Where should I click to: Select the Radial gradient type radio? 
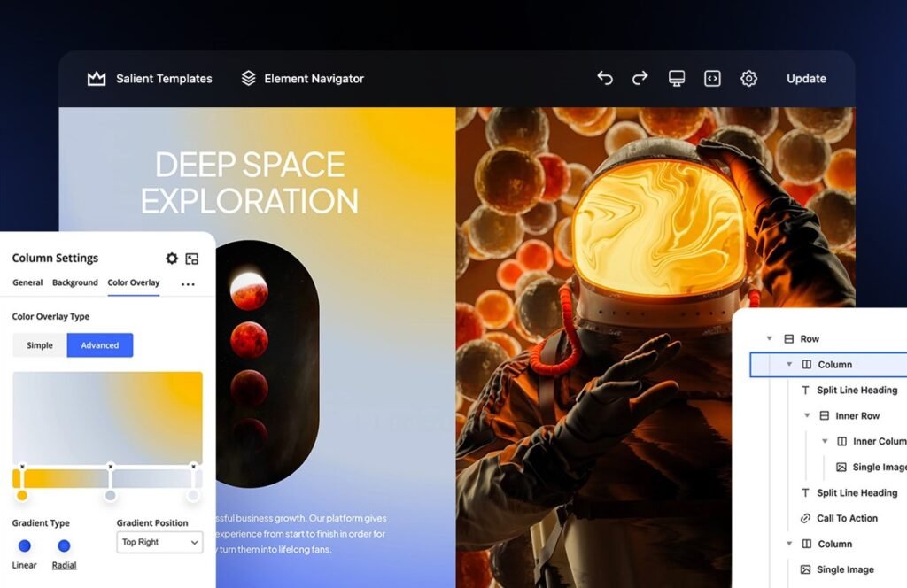64,546
